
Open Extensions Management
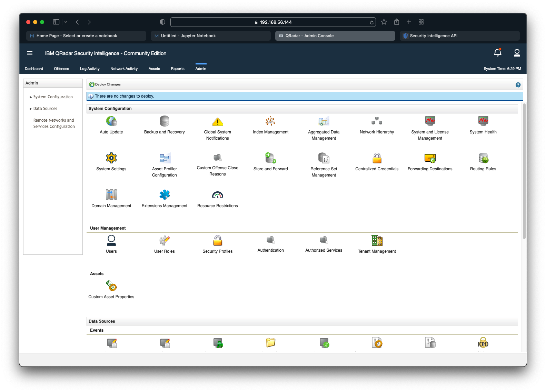(x=165, y=195)
